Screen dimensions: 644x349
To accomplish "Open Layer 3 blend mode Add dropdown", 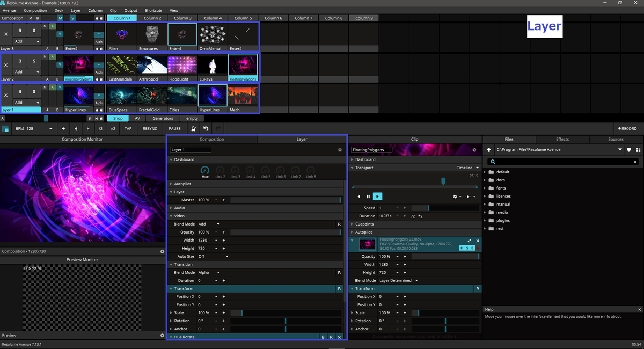I will point(27,41).
